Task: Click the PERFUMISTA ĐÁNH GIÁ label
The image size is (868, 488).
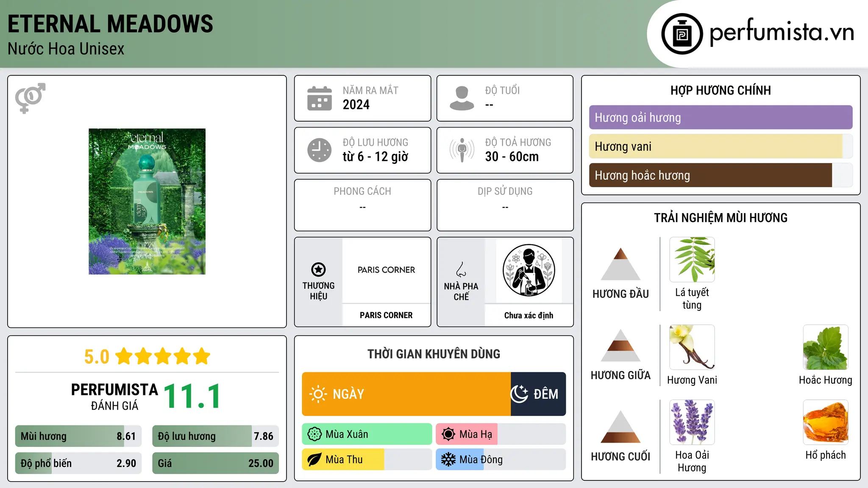Action: coord(114,396)
